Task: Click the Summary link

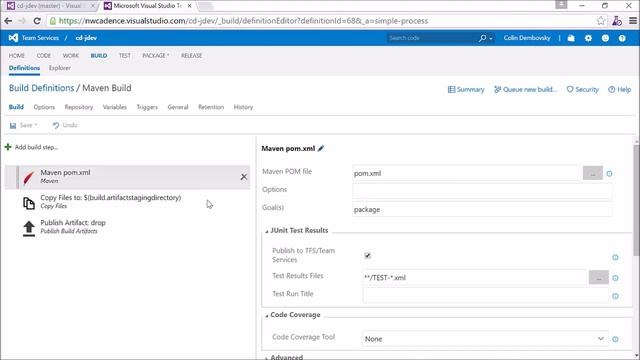Action: point(466,89)
